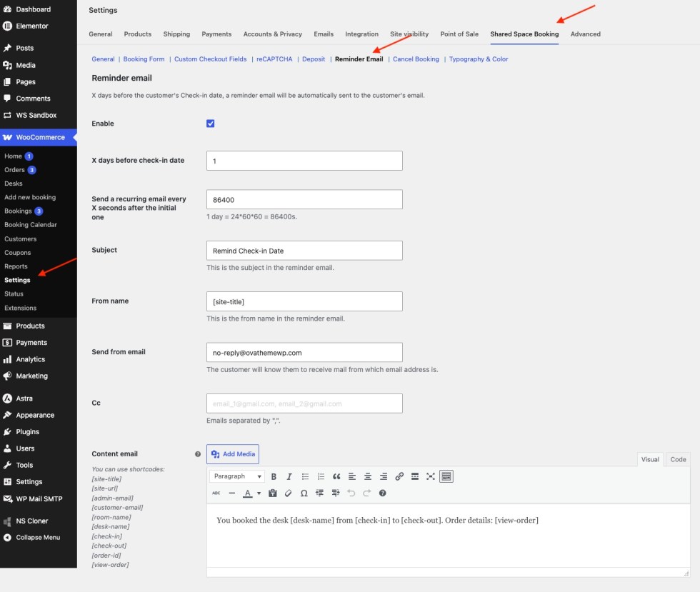Toggle paste as text
Screen dimensions: 700x592
[x=272, y=493]
